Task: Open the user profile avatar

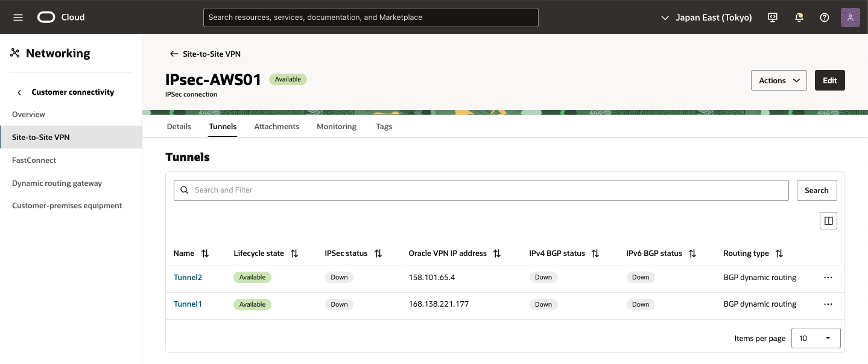Action: click(850, 18)
